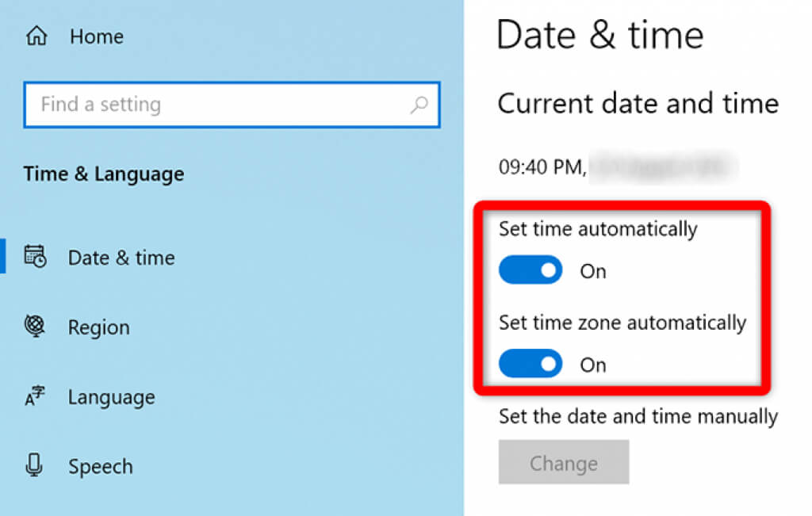Click the Date & time page title
The width and height of the screenshot is (812, 516).
click(599, 36)
